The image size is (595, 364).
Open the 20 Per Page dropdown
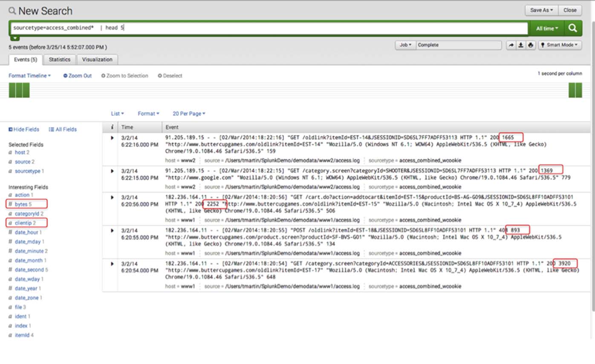click(x=189, y=114)
